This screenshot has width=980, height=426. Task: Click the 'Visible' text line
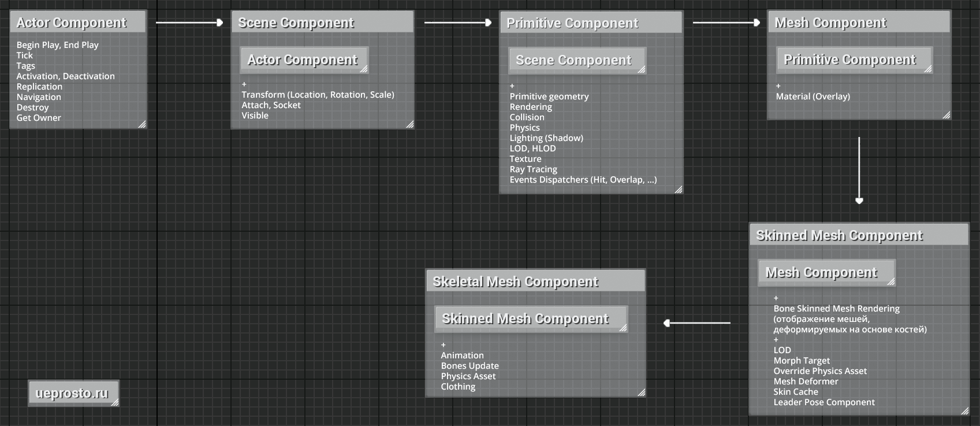tap(255, 115)
